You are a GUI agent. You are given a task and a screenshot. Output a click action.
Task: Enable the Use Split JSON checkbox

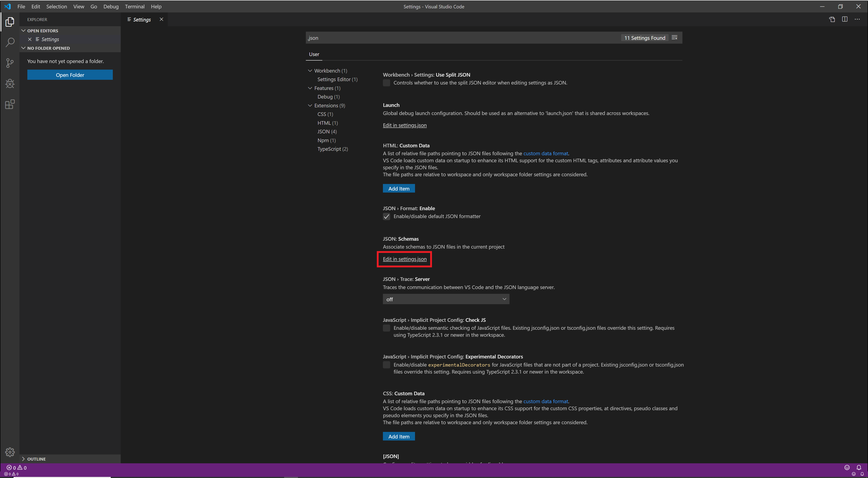(387, 83)
